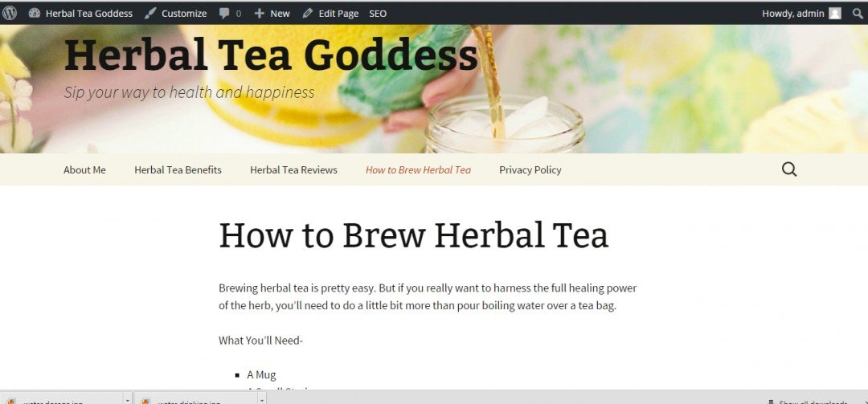Click the Herbal Tea Goddess site title

(271, 55)
